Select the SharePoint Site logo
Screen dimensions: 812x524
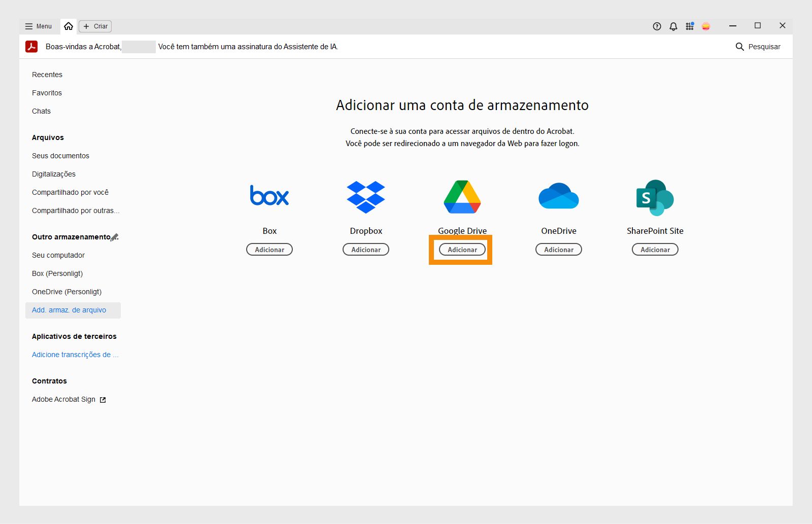pos(655,196)
